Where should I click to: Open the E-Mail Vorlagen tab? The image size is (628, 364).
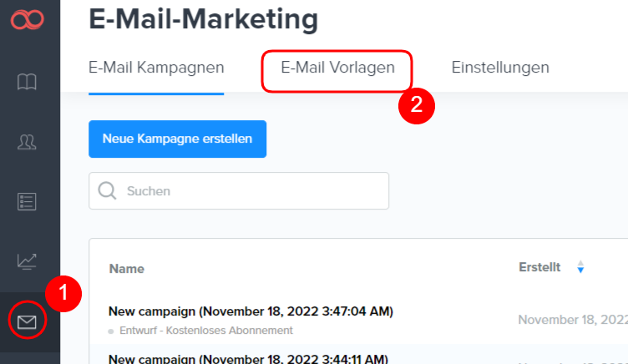(337, 68)
